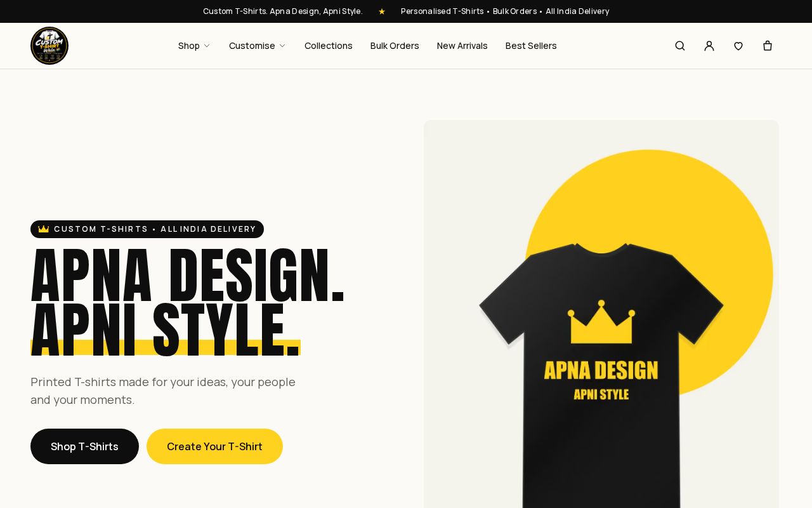812x508 pixels.
Task: Open the shopping bag cart icon
Action: [x=768, y=46]
